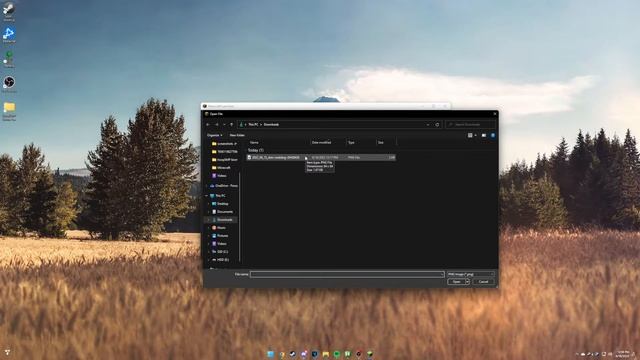Screen dimensions: 640x360
Task: Open the Minecraft folder in sidebar
Action: tap(221, 167)
